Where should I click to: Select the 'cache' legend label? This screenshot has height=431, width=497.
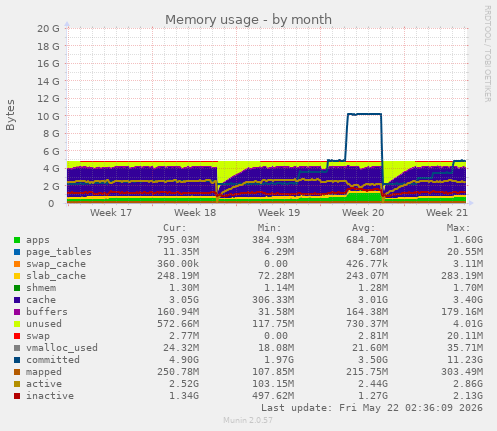[41, 300]
